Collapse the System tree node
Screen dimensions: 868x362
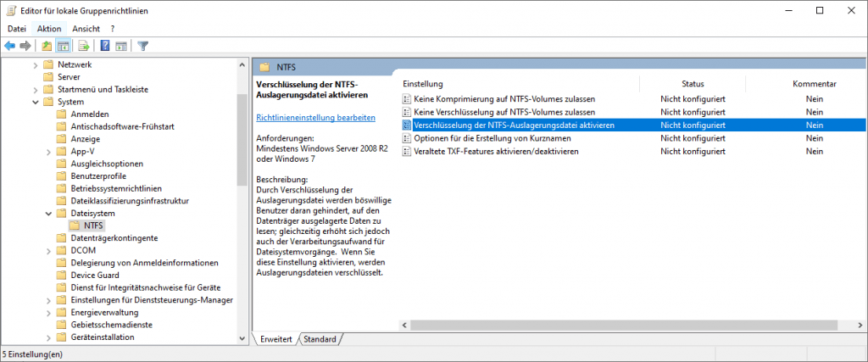click(x=36, y=102)
